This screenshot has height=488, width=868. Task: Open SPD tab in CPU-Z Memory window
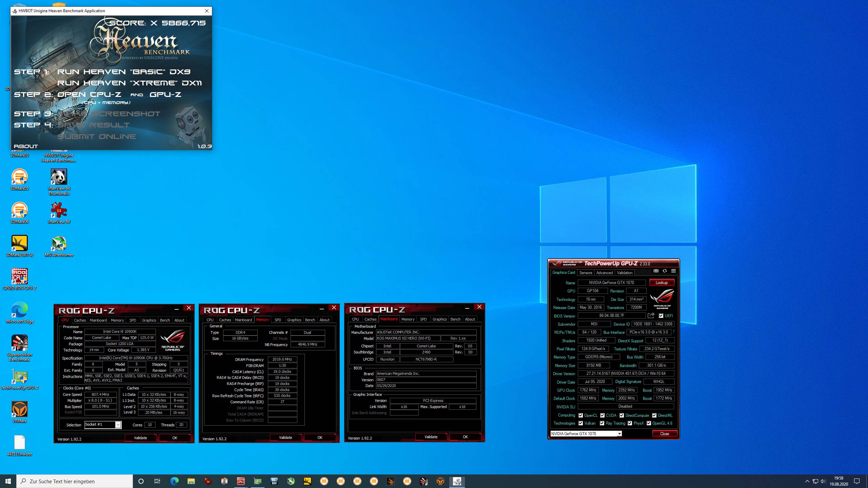(278, 320)
